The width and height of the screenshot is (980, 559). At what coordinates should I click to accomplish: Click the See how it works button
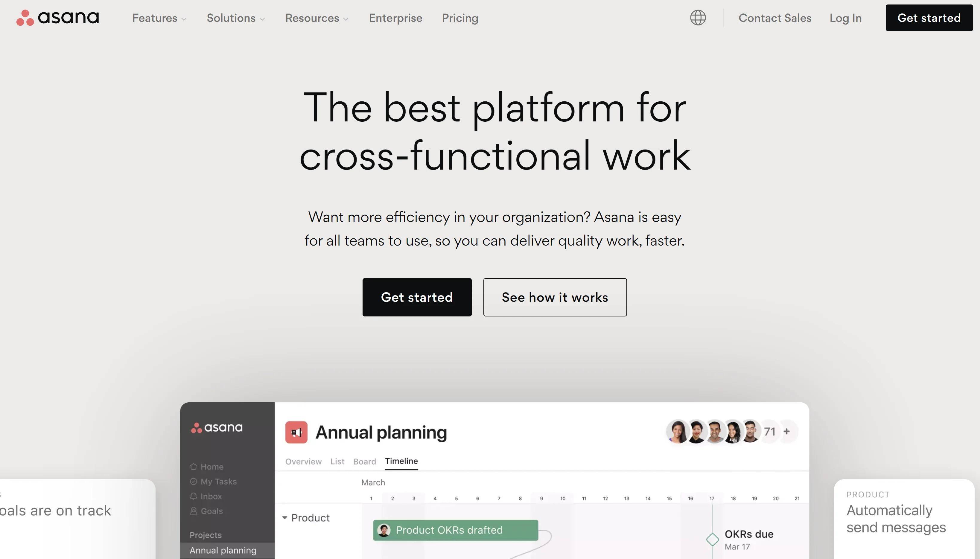555,297
